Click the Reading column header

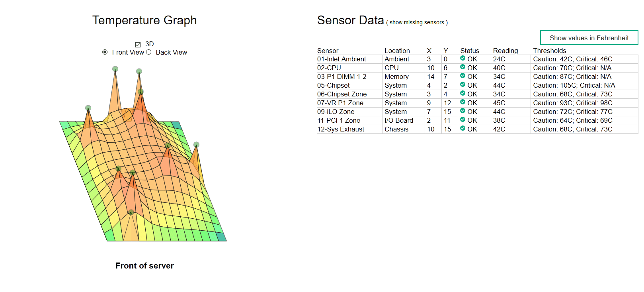pos(505,51)
